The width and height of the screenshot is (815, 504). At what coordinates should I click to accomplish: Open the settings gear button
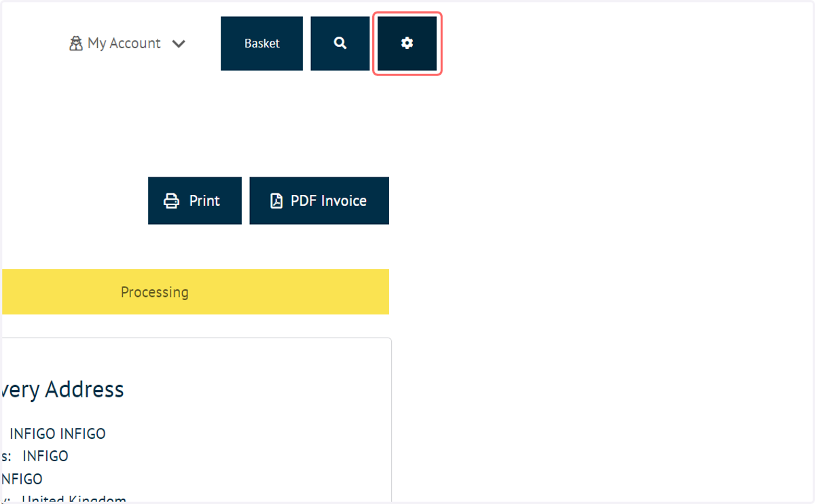pyautogui.click(x=407, y=43)
